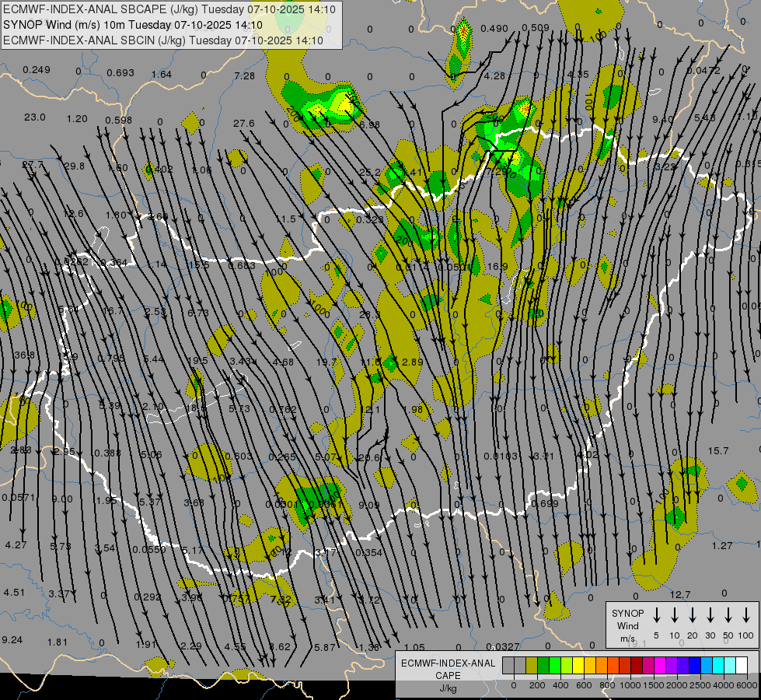761x700 pixels.
Task: Click the map value '0.699'
Action: 545,503
